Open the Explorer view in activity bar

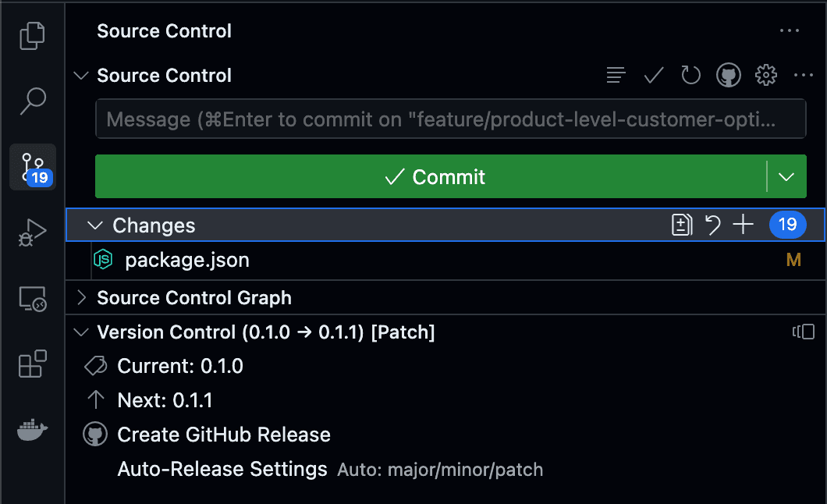click(x=32, y=36)
